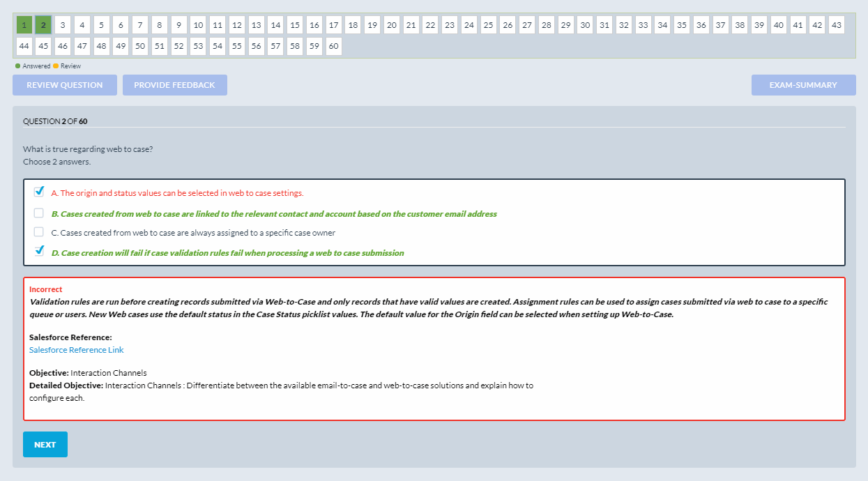The width and height of the screenshot is (868, 481).
Task: Open the Provide Feedback form
Action: coord(174,85)
